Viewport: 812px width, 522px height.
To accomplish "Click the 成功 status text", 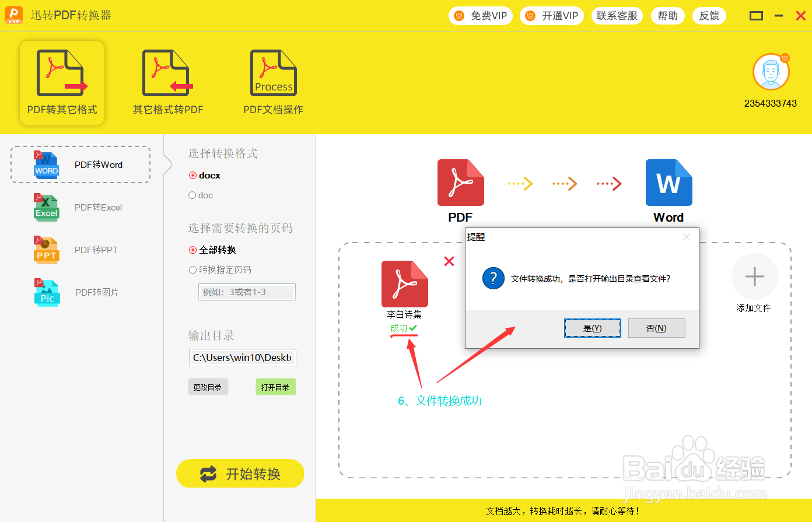I will tap(399, 328).
